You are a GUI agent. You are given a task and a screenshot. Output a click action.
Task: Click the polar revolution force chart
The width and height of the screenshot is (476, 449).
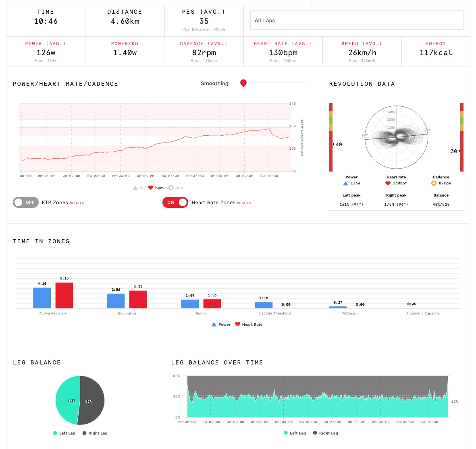point(396,138)
